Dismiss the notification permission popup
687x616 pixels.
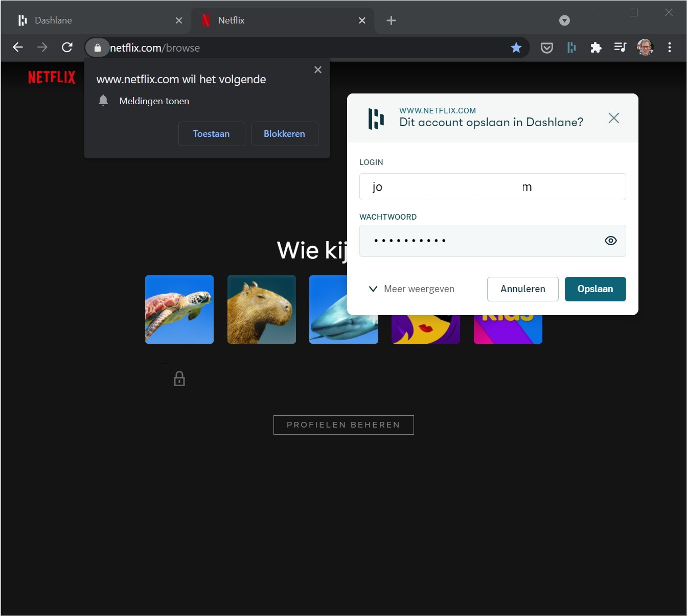point(318,70)
